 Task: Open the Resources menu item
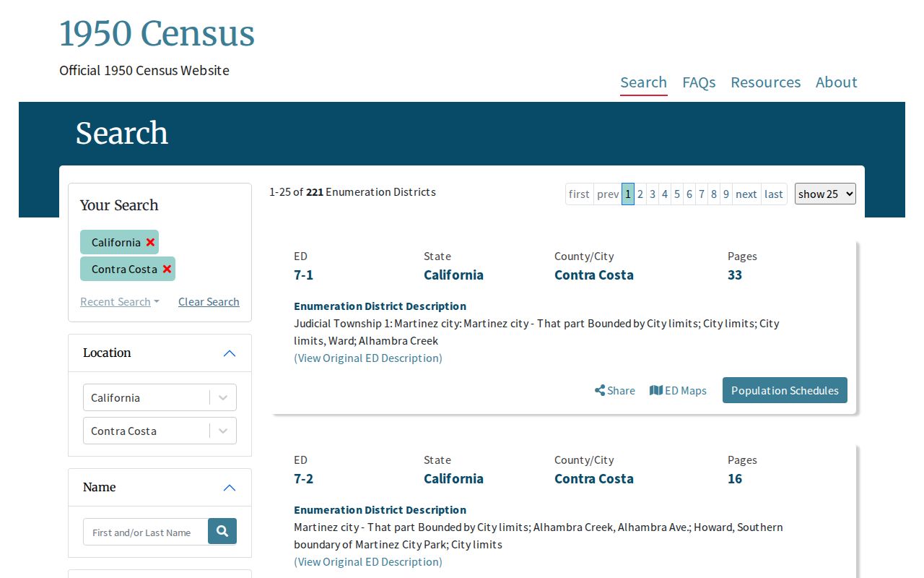(766, 82)
